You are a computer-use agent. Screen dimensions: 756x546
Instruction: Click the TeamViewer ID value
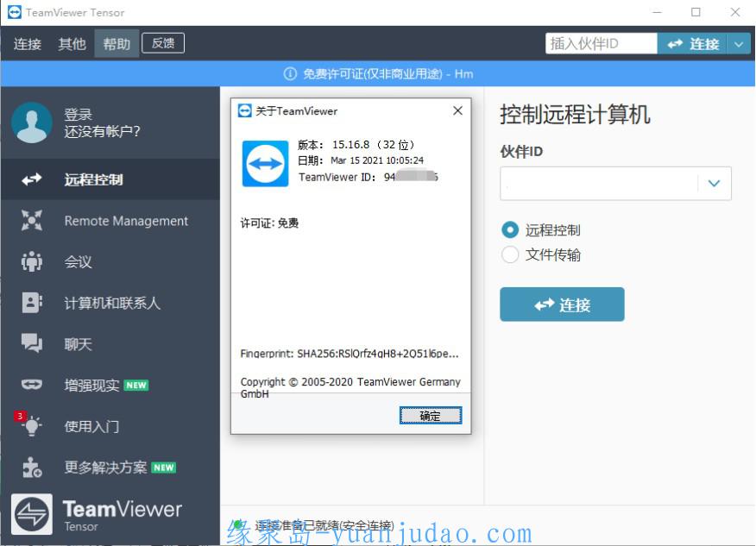pos(411,177)
